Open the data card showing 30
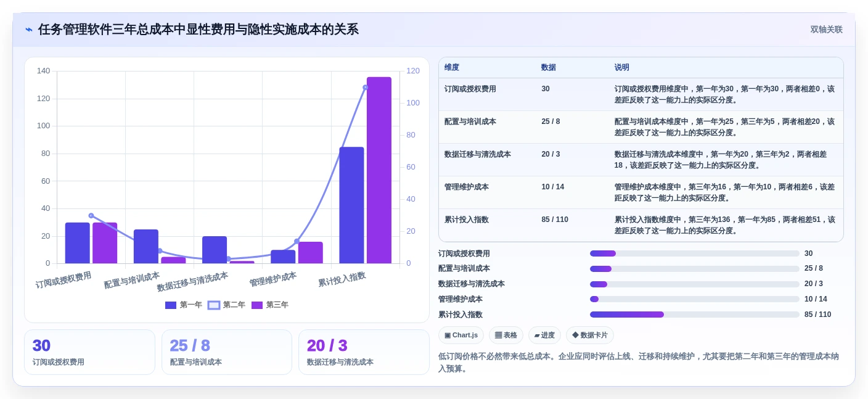Image resolution: width=868 pixels, height=399 pixels. (89, 352)
